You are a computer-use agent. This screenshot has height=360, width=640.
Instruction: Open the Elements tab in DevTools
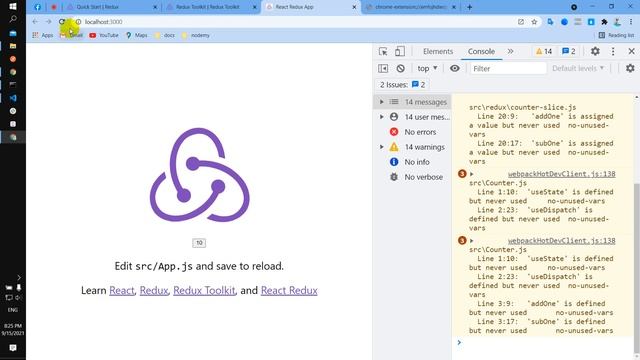point(438,51)
